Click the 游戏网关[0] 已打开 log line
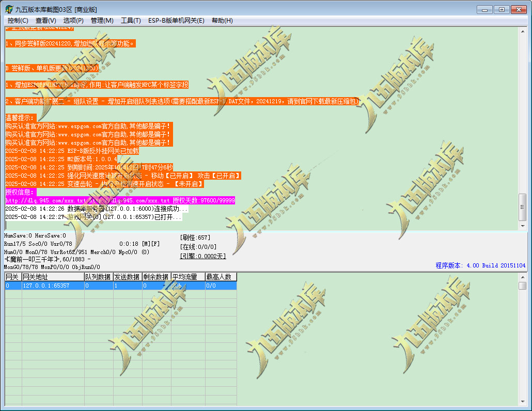 pos(93,217)
